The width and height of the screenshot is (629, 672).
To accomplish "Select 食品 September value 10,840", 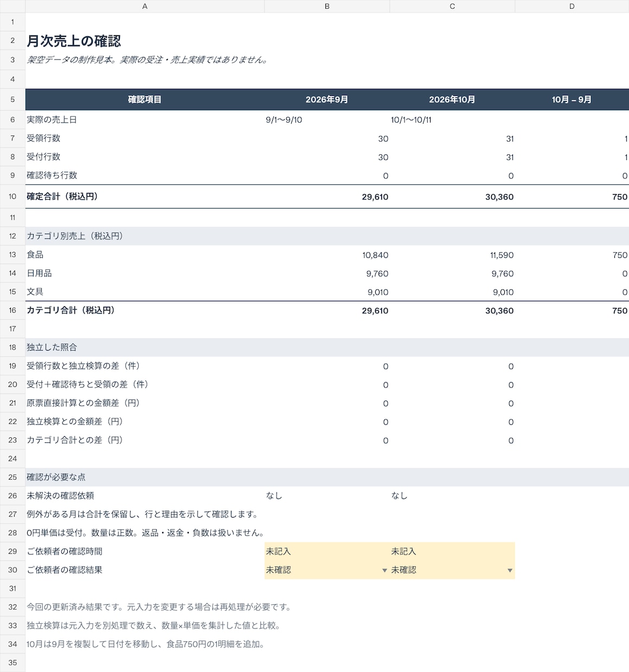I will click(x=327, y=255).
